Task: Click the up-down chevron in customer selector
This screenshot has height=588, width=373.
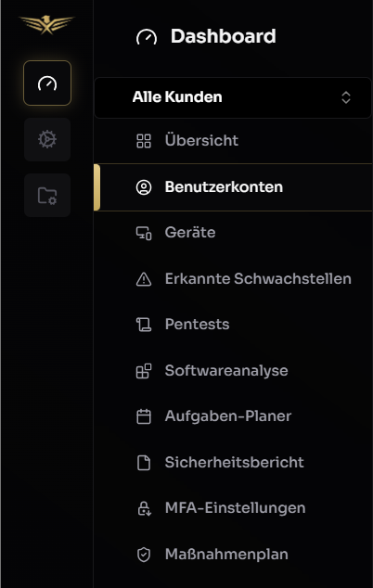Action: pos(346,97)
